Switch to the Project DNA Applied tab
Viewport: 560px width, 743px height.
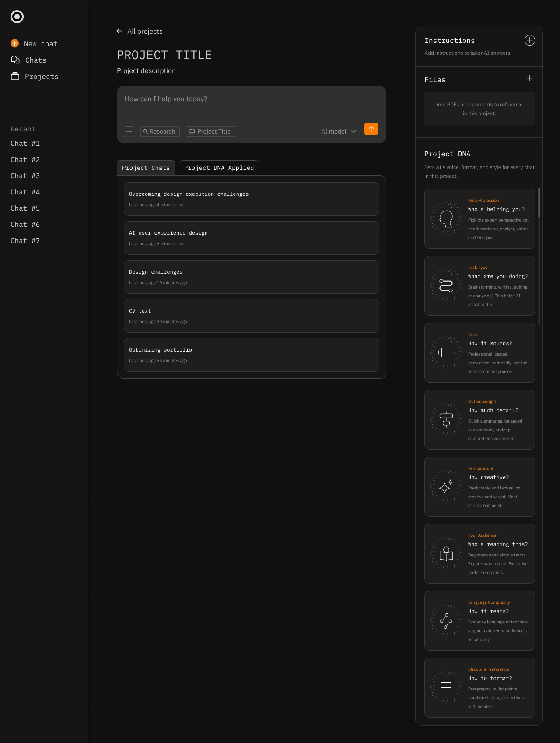coord(219,168)
